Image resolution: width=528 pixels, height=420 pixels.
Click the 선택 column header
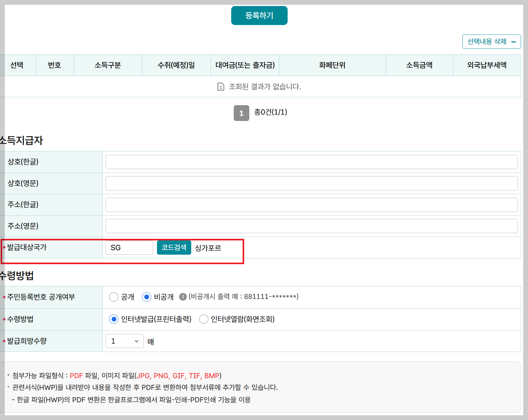coord(17,65)
